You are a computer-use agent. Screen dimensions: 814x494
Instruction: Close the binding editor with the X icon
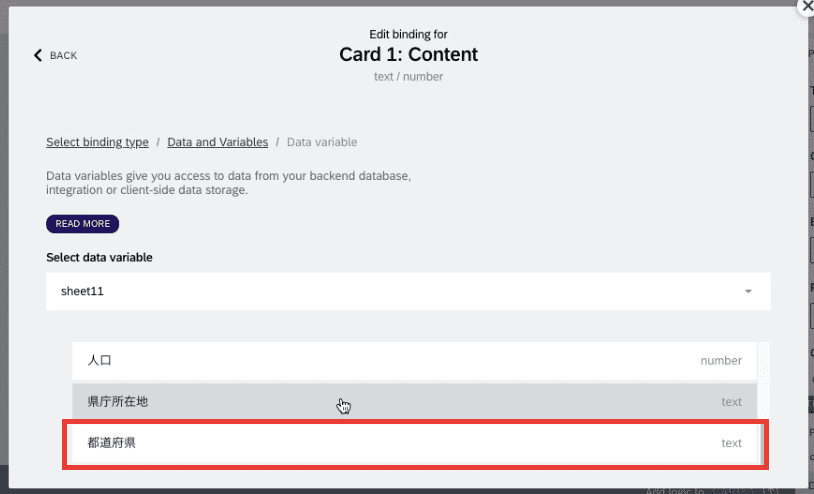tap(807, 6)
